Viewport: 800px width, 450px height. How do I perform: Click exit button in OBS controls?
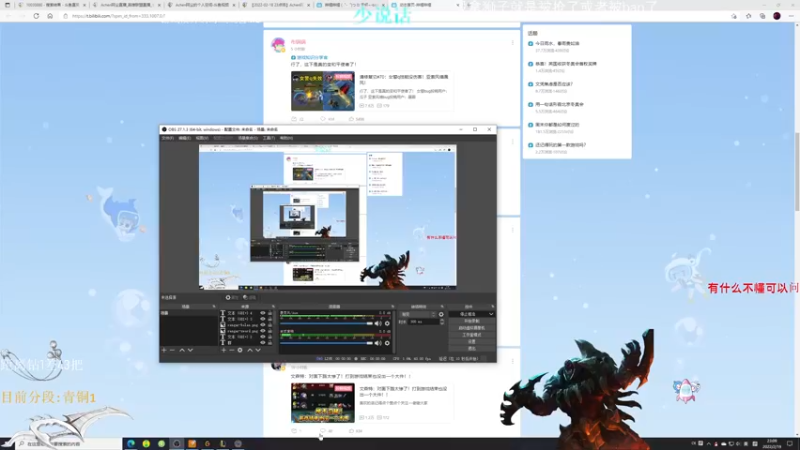pos(471,348)
